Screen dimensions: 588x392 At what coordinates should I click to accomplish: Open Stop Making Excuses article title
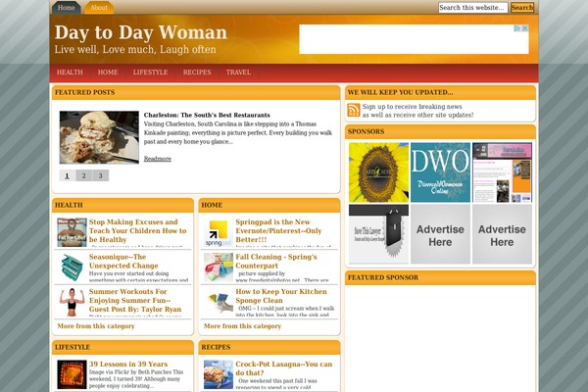137,230
